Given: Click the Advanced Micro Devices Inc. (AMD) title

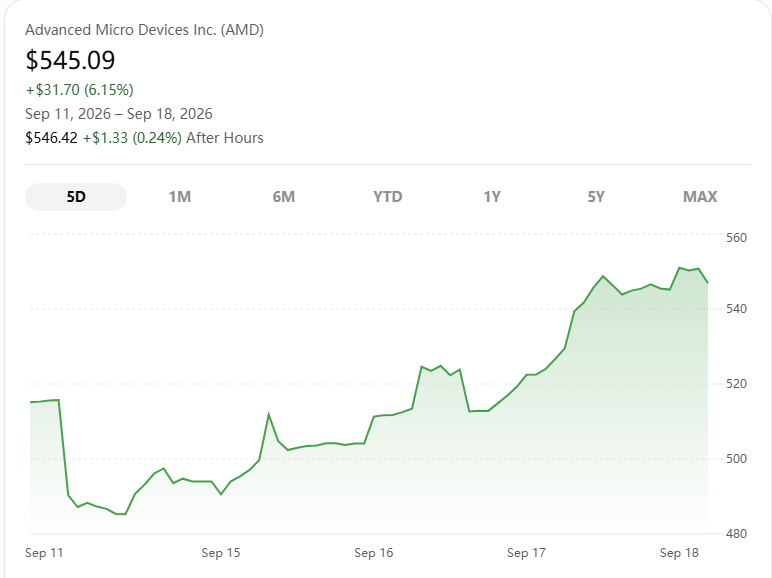Looking at the screenshot, I should (144, 30).
